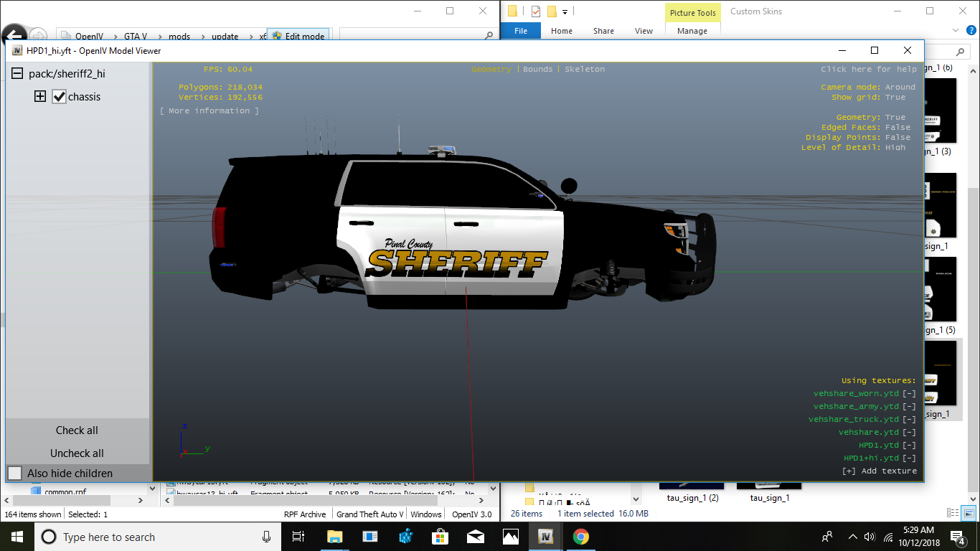
Task: Expand the chassis tree node
Action: pyautogui.click(x=40, y=97)
